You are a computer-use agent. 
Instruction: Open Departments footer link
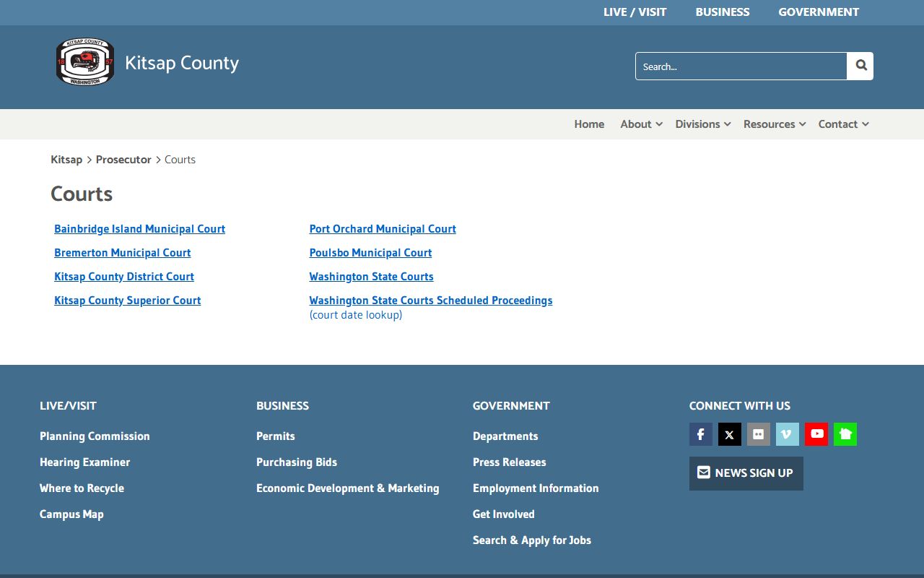coord(505,436)
